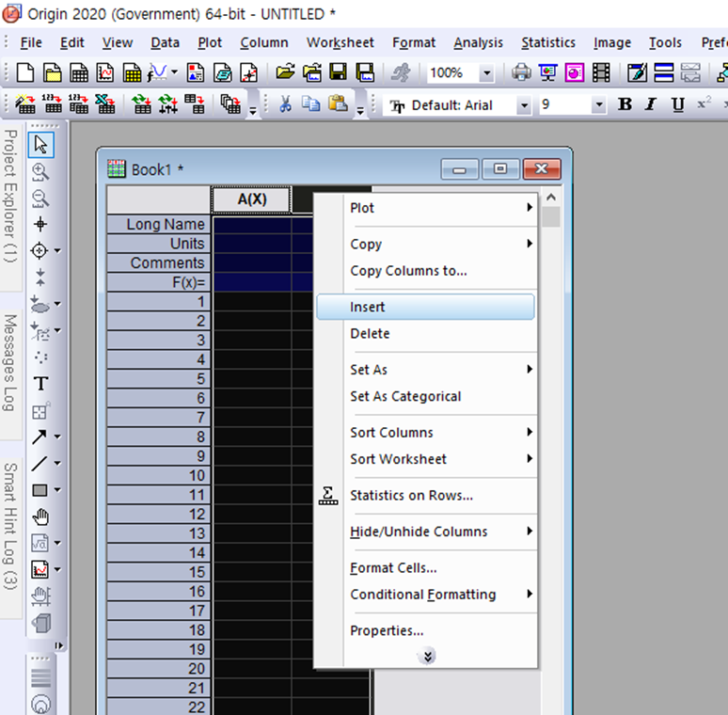Select the Pan hand tool
Screen dimensions: 728x715
pos(40,516)
